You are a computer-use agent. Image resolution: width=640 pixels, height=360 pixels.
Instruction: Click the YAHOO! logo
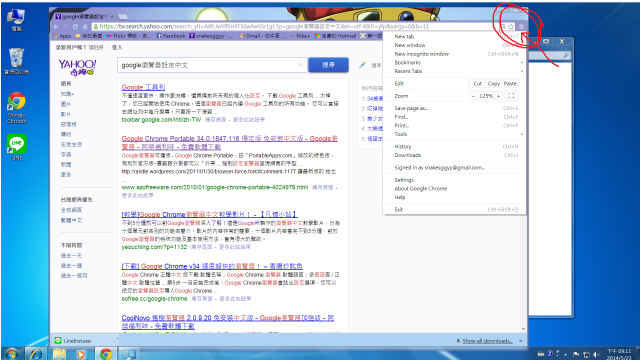77,67
